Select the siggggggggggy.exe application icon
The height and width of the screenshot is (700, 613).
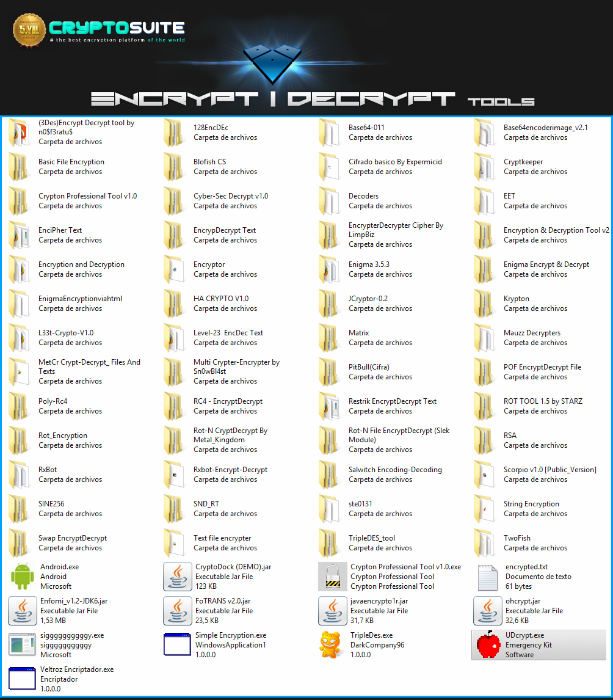[23, 645]
